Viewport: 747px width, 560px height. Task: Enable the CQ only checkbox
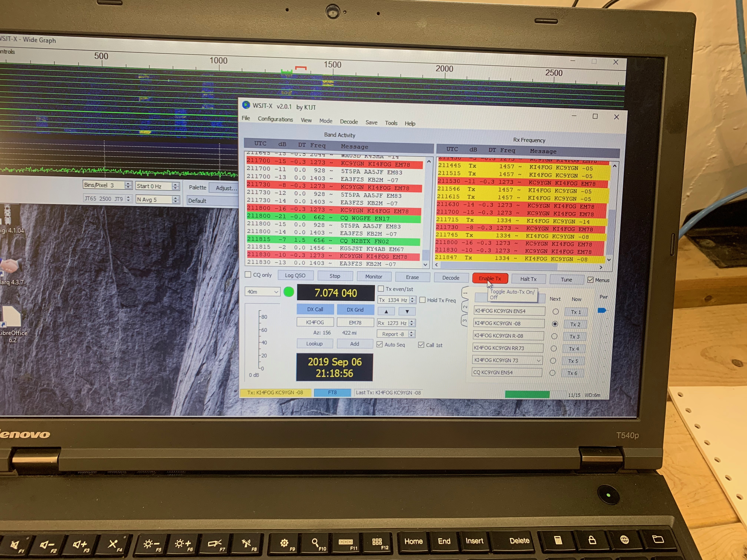click(x=248, y=274)
